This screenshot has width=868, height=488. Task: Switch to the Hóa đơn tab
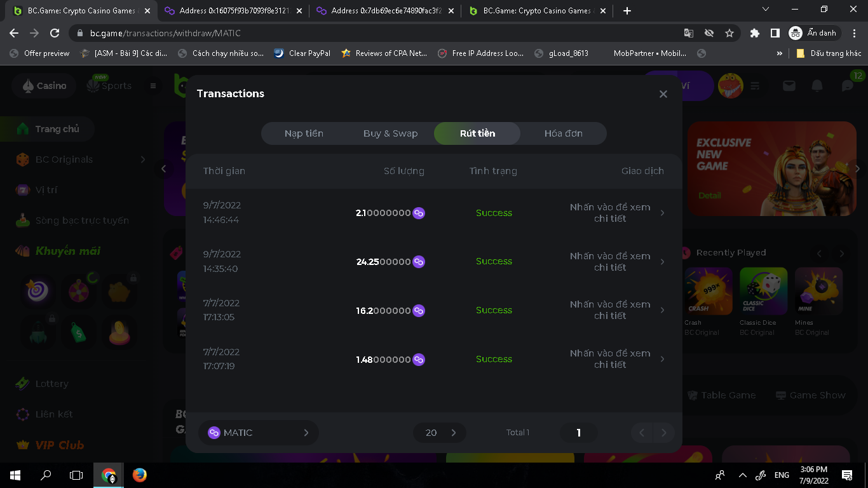coord(564,133)
